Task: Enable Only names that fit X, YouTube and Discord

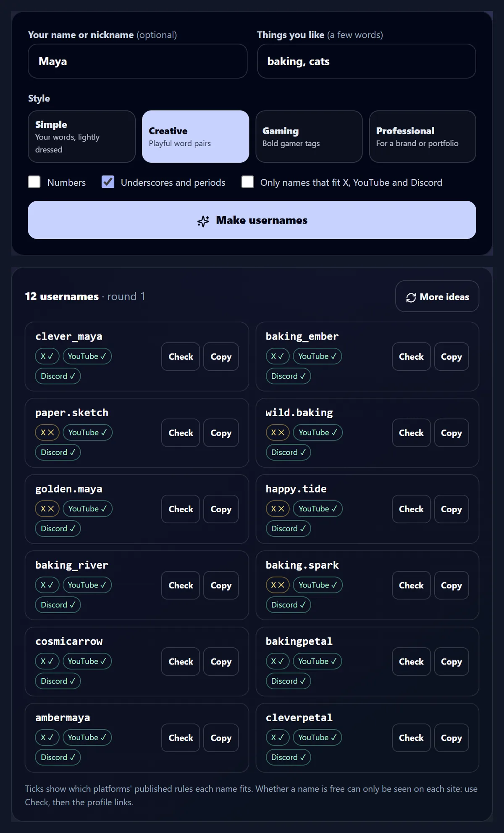Action: pyautogui.click(x=248, y=182)
